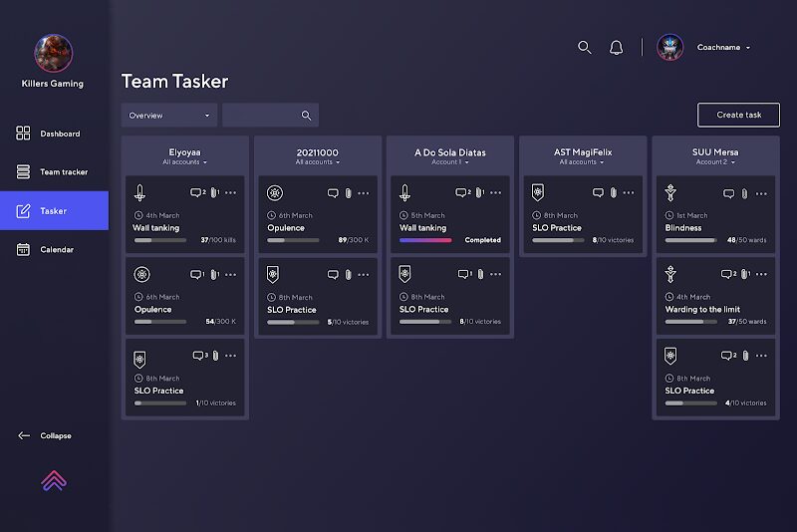Image resolution: width=797 pixels, height=532 pixels.
Task: Click the task search input field
Action: click(270, 116)
